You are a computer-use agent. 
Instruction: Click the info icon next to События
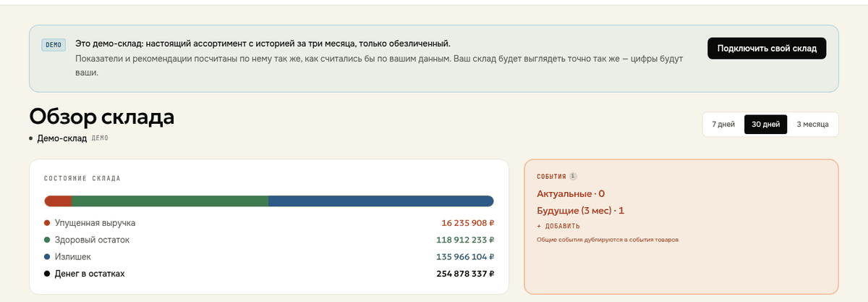(573, 176)
